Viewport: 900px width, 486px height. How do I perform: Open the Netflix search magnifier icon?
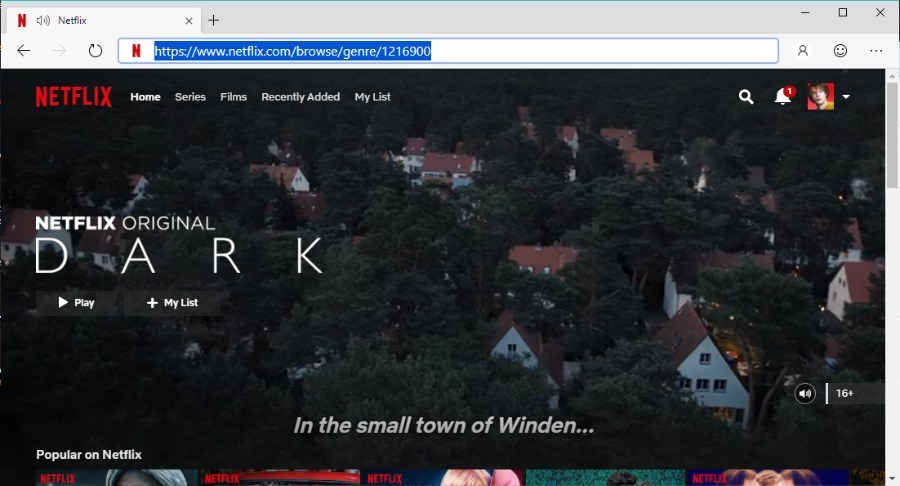(x=745, y=97)
